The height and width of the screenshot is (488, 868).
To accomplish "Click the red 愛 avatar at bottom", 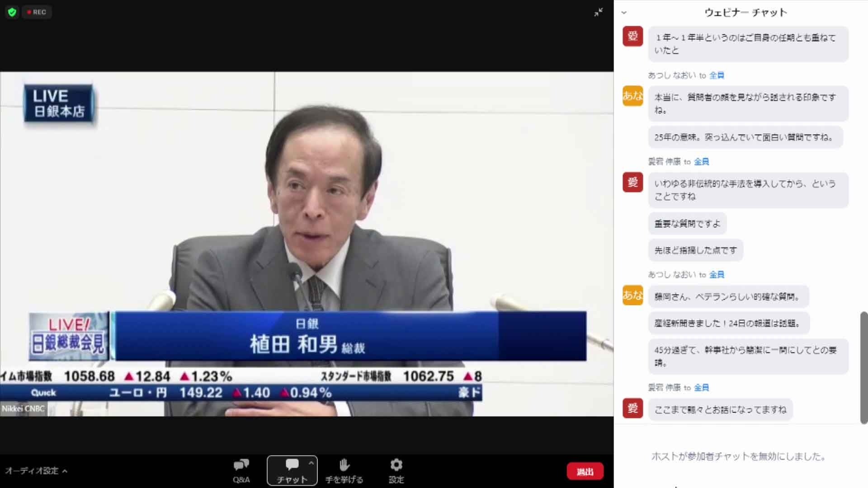I will tap(632, 408).
